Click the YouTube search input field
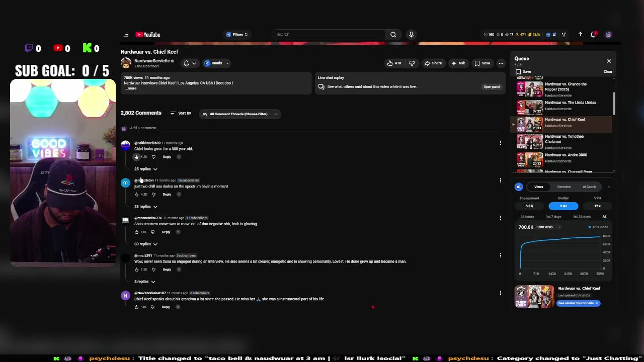 [x=328, y=35]
